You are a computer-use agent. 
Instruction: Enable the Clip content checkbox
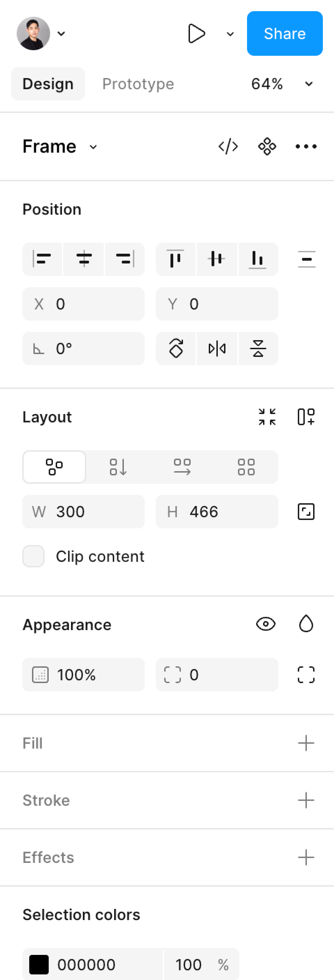tap(33, 556)
